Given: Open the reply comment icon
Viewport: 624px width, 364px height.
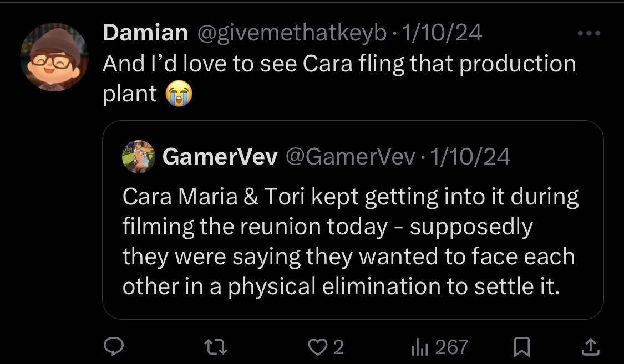Looking at the screenshot, I should (x=114, y=346).
